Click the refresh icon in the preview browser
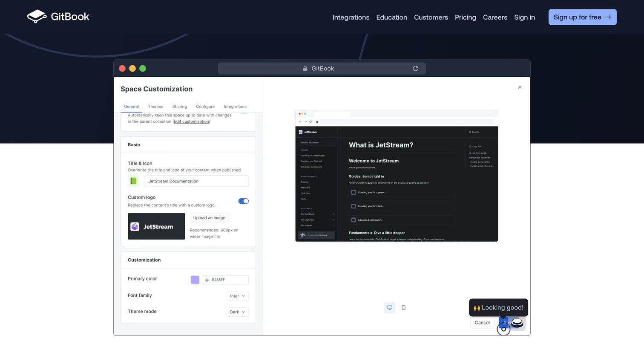 tap(310, 121)
